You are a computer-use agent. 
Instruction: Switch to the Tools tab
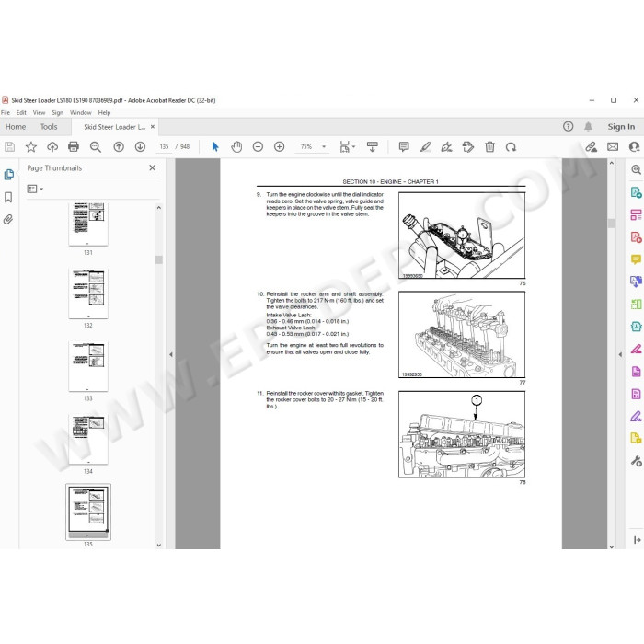point(49,127)
